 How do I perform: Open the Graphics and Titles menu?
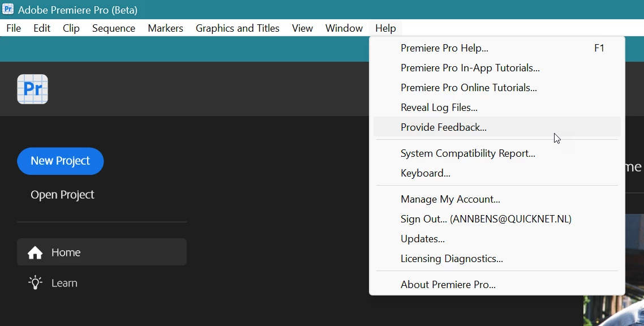(237, 28)
